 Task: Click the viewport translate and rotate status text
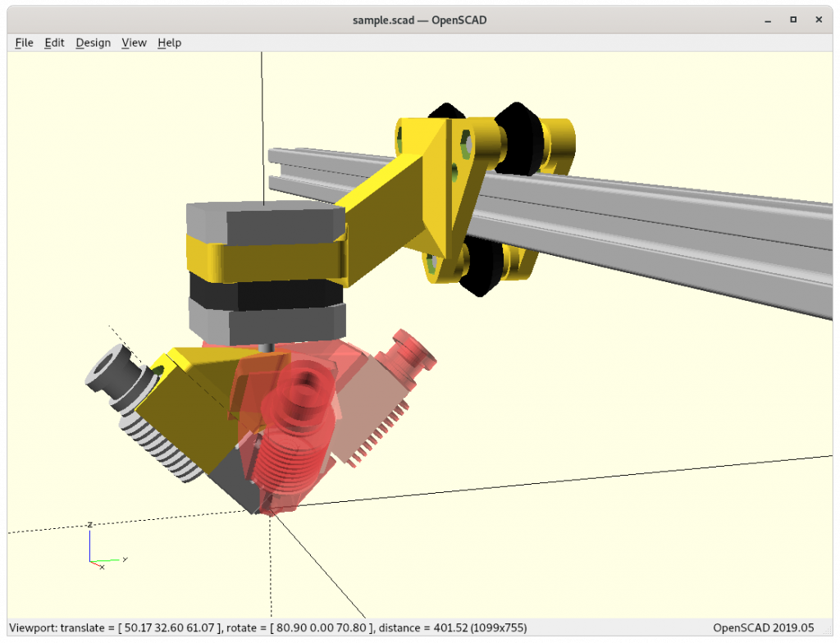pos(268,627)
